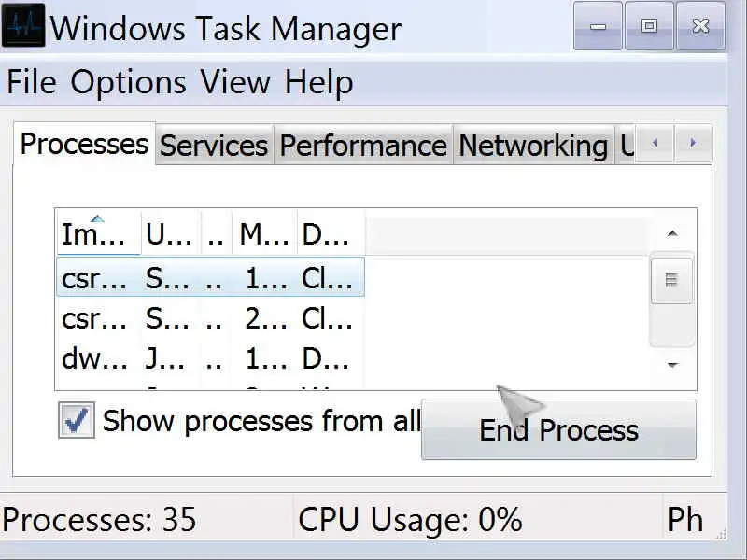The width and height of the screenshot is (747, 560).
Task: Maximize the Task Manager window
Action: tap(649, 26)
